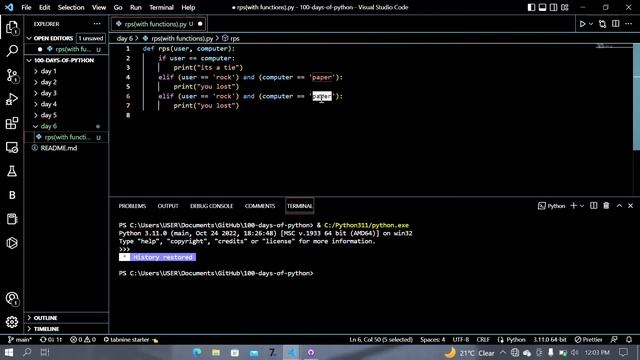Image resolution: width=640 pixels, height=360 pixels.
Task: Click the Run Python File play button
Action: 582,24
